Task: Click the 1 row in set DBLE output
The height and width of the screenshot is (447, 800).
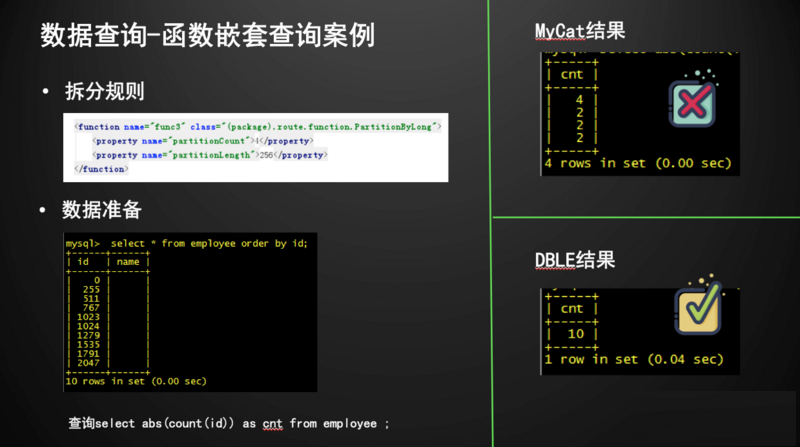Action: pyautogui.click(x=634, y=359)
